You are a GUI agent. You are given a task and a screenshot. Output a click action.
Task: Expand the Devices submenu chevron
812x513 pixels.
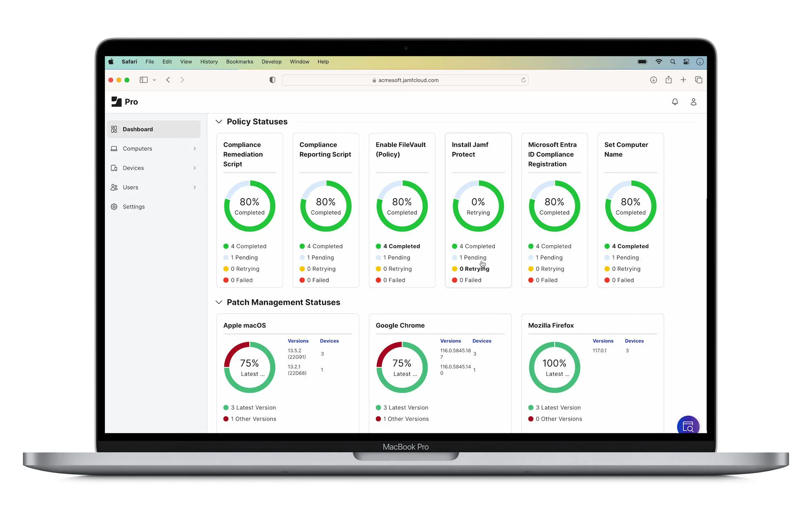click(195, 168)
